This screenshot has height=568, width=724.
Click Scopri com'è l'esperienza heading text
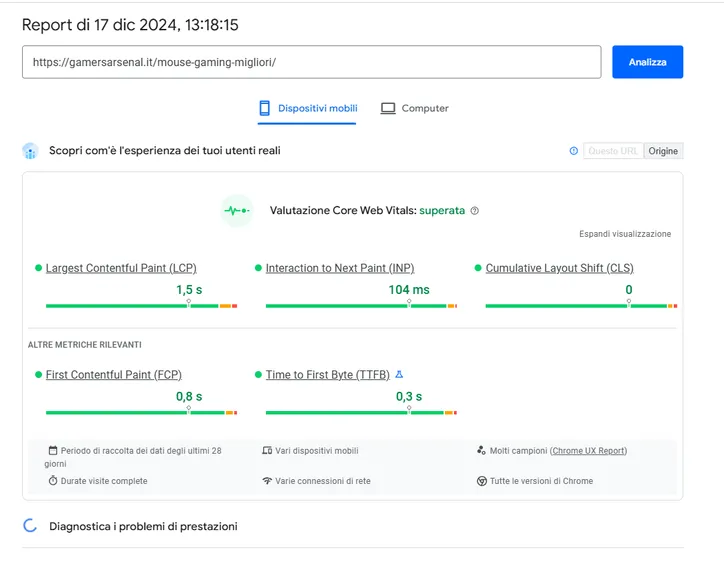pos(165,151)
